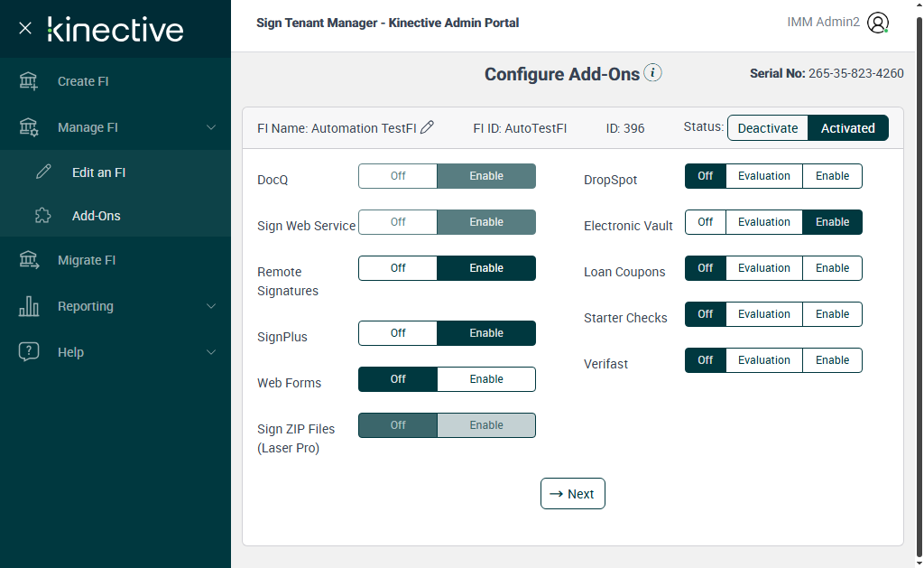Click the info icon beside Configure Add-Ons

click(652, 72)
